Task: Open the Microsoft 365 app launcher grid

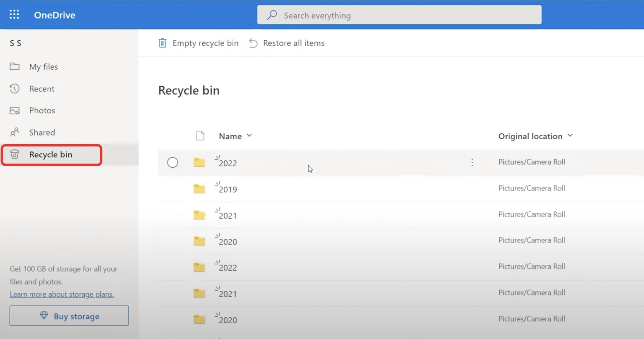Action: pos(14,14)
